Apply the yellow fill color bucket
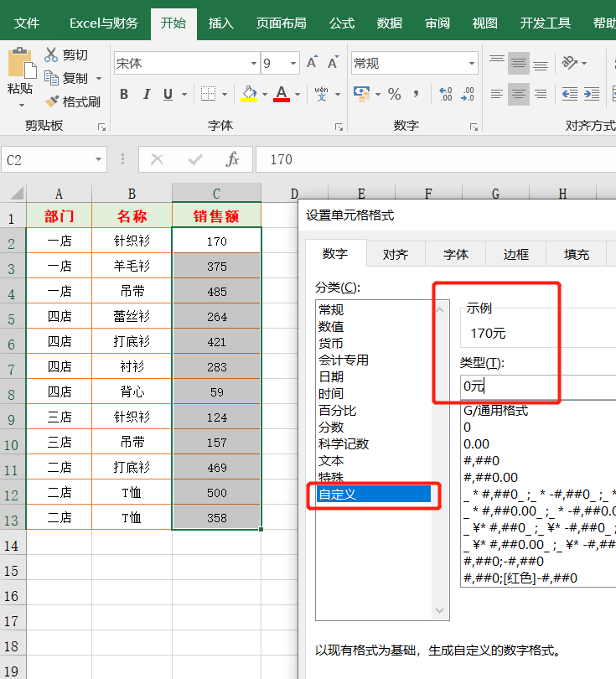Screen dimensions: 616x679 click(x=249, y=94)
